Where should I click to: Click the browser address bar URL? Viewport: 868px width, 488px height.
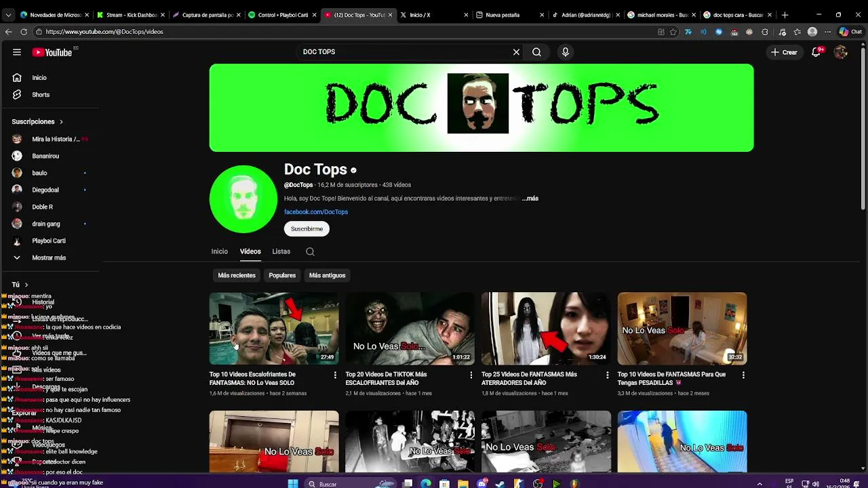tap(104, 32)
